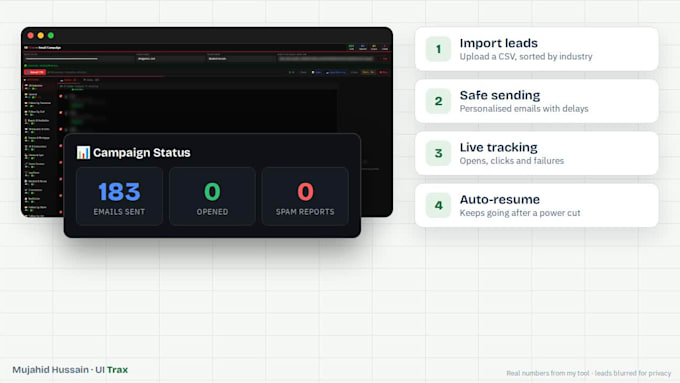Click the "Keeps going after a power cut" text
The height and width of the screenshot is (383, 680).
point(520,213)
